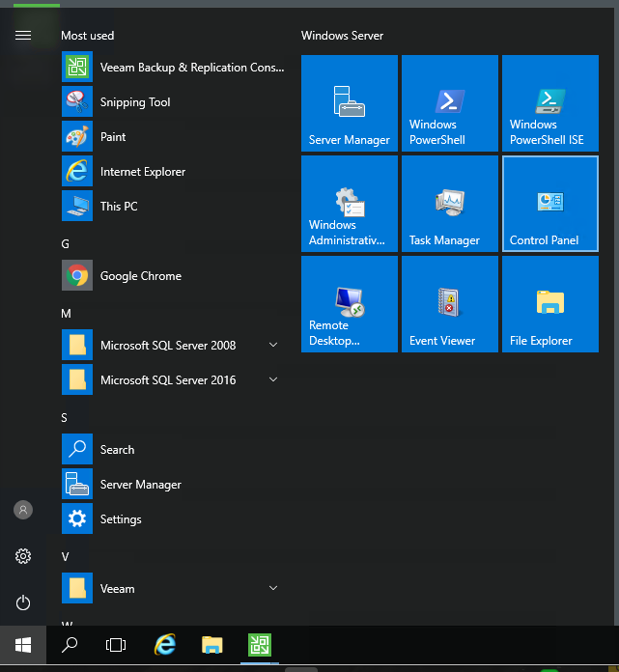Expand the Microsoft SQL Server 2016 chevron
This screenshot has height=672, width=619.
[x=273, y=379]
